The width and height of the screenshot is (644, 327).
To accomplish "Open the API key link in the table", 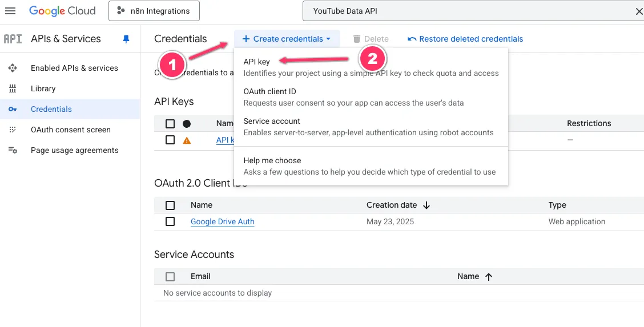I will pos(225,140).
